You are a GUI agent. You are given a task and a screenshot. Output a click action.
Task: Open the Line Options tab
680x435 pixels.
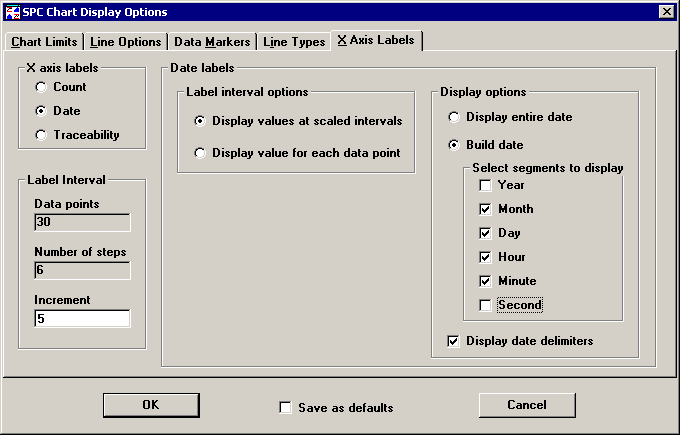pyautogui.click(x=125, y=42)
